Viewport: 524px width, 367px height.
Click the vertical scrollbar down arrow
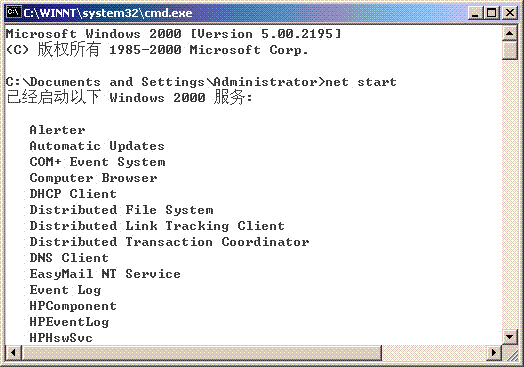click(x=510, y=337)
